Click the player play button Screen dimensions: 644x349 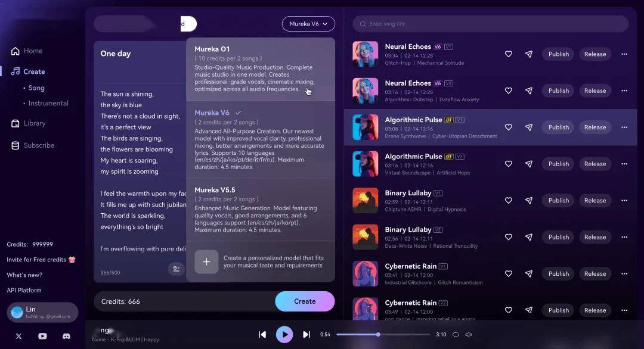point(284,335)
